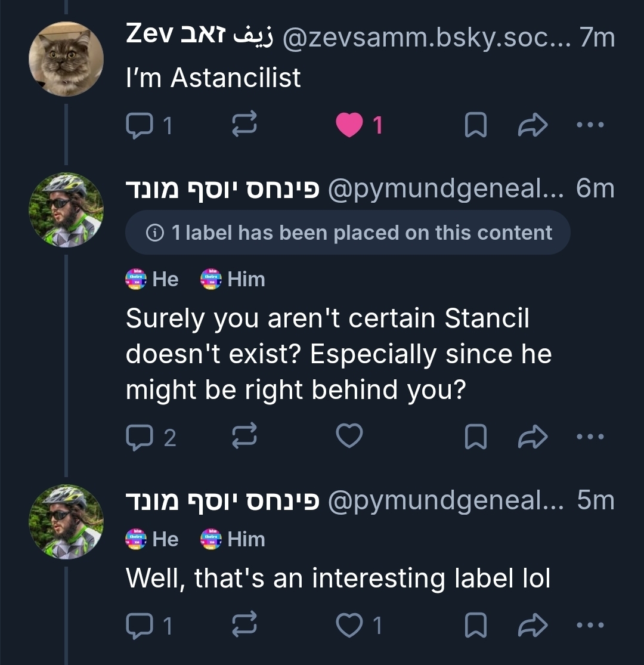The width and height of the screenshot is (644, 665).
Task: Unlike Zev's post with pink heart
Action: (349, 125)
